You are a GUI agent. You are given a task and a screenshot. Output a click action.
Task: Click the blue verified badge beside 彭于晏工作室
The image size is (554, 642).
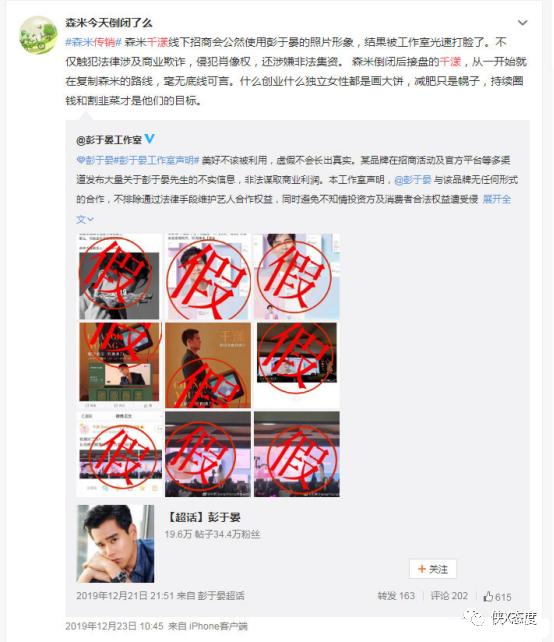[x=149, y=139]
